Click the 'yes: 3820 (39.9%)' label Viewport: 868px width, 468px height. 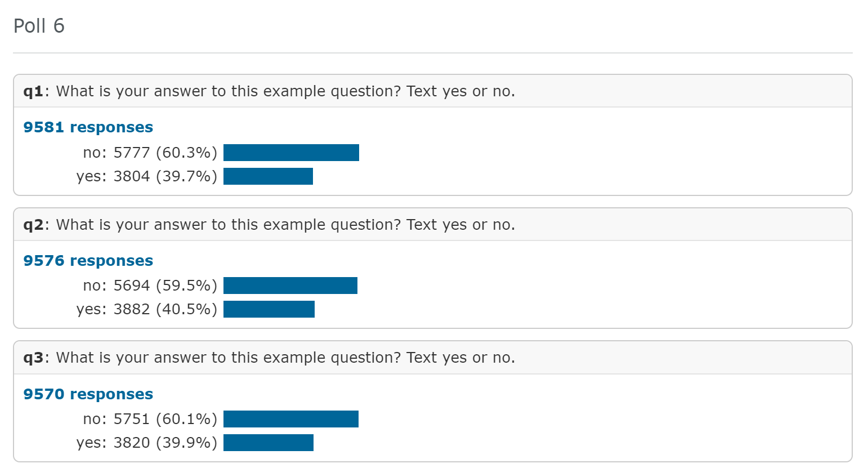tap(147, 443)
